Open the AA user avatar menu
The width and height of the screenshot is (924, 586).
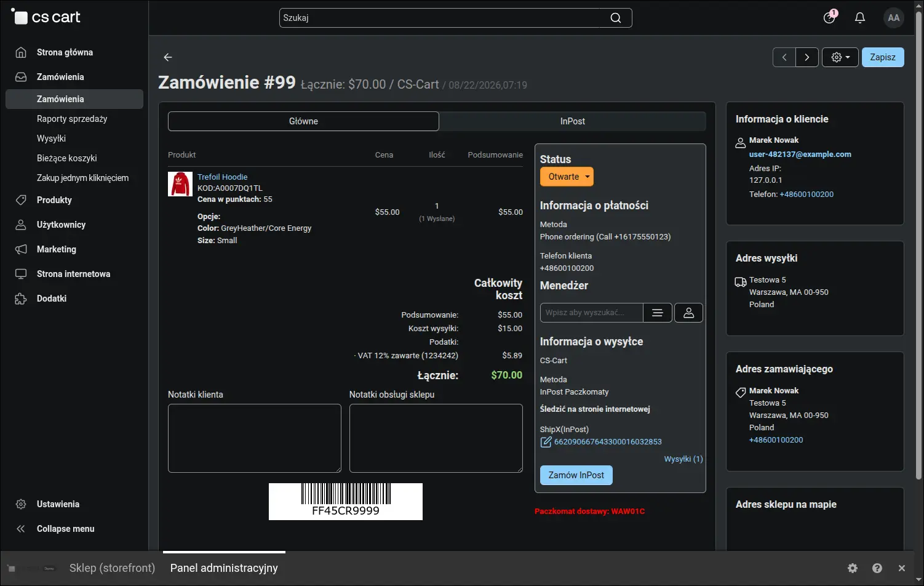coord(894,18)
